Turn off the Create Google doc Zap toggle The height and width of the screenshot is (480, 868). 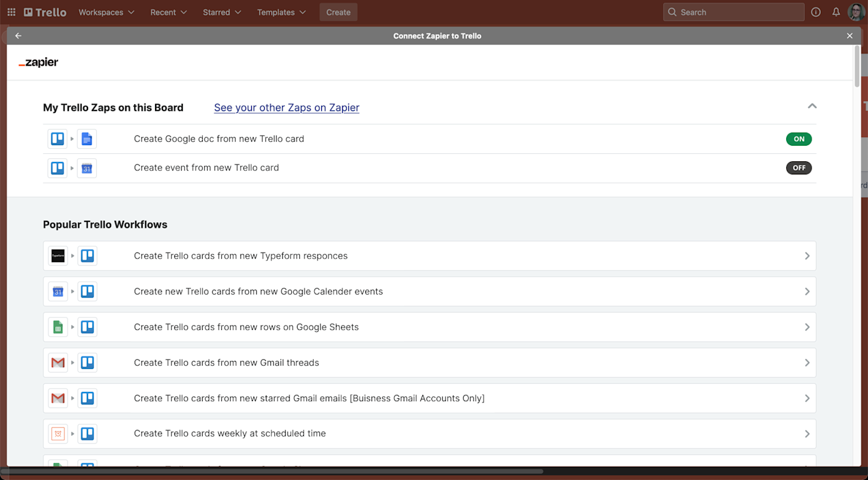click(799, 139)
